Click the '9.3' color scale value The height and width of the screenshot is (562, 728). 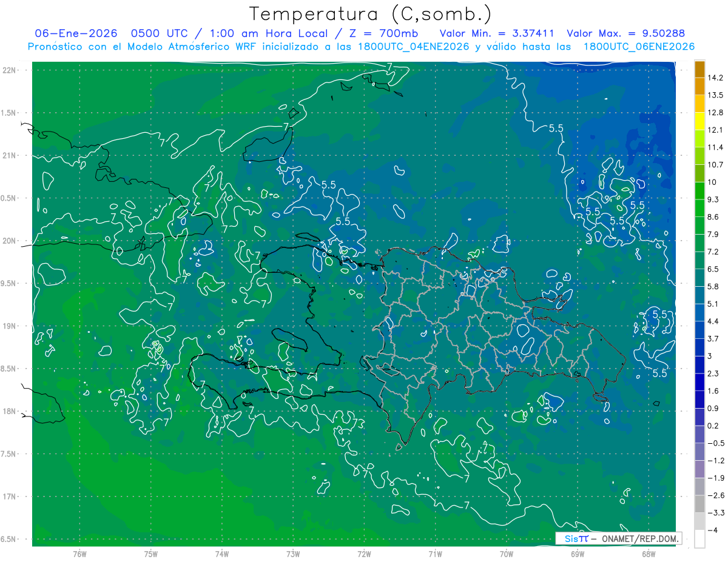tap(713, 199)
